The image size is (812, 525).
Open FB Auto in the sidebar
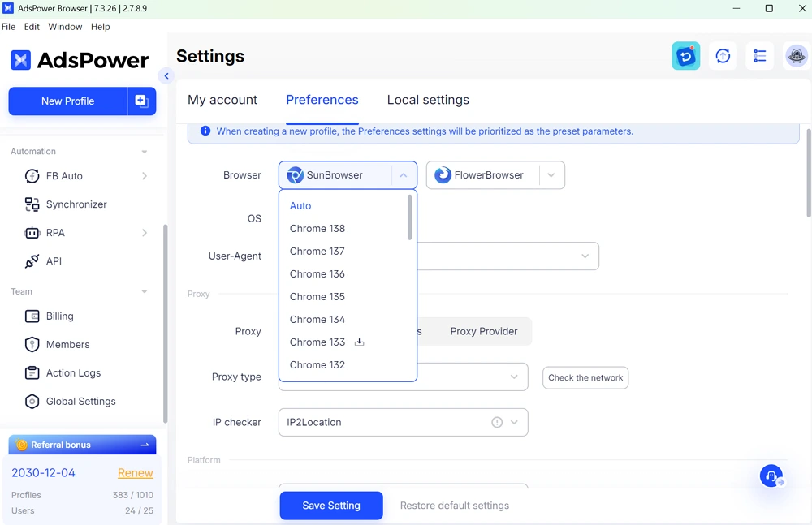[x=64, y=176]
